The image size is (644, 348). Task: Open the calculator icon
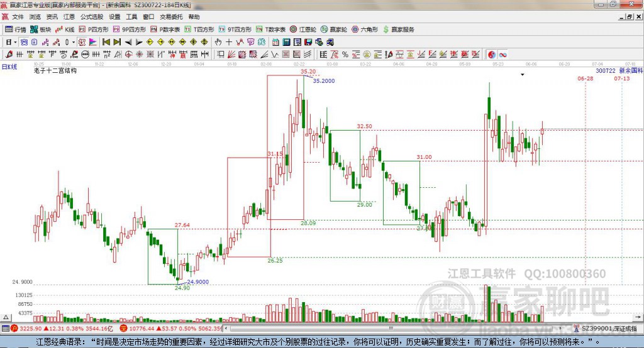coord(286,42)
